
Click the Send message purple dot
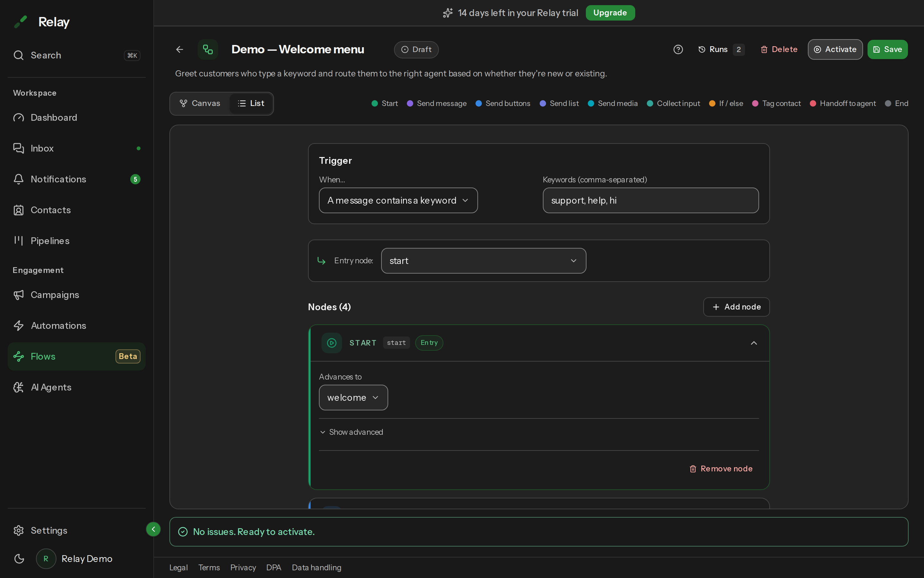[410, 104]
